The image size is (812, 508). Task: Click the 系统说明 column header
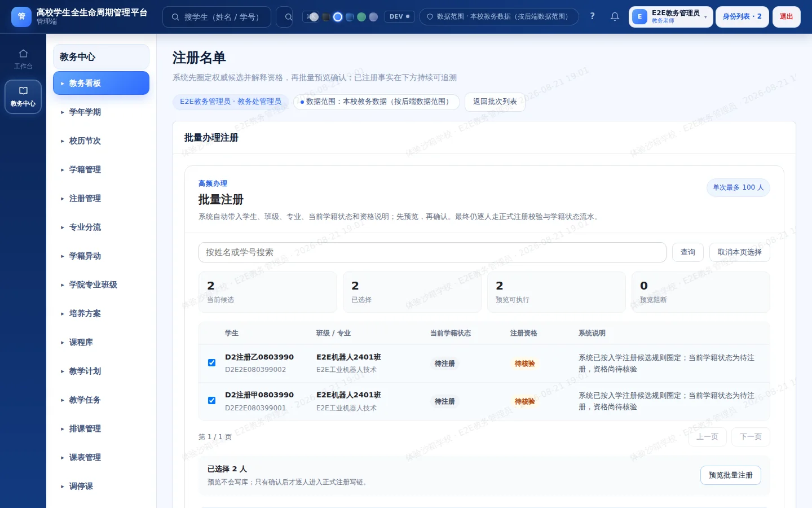coord(592,333)
